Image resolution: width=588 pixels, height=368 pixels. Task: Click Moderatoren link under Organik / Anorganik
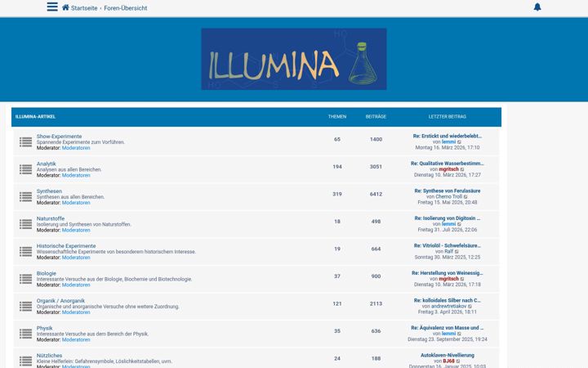pos(76,312)
